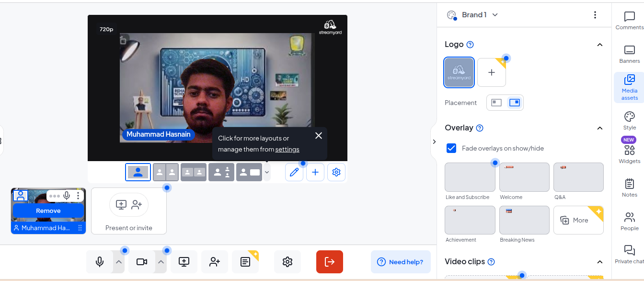
Task: Mute microphone in bottom toolbar
Action: pyautogui.click(x=100, y=262)
